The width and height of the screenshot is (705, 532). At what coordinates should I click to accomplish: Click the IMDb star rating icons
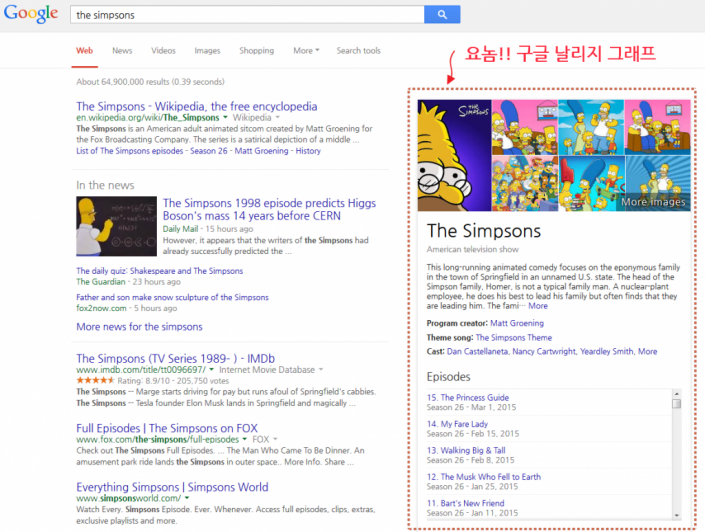pyautogui.click(x=95, y=380)
